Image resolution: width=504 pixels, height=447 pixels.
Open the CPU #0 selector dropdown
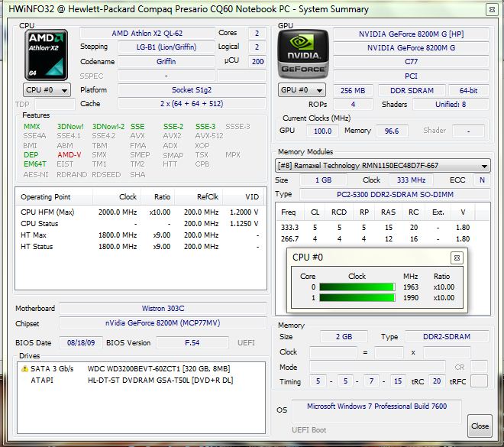point(47,90)
